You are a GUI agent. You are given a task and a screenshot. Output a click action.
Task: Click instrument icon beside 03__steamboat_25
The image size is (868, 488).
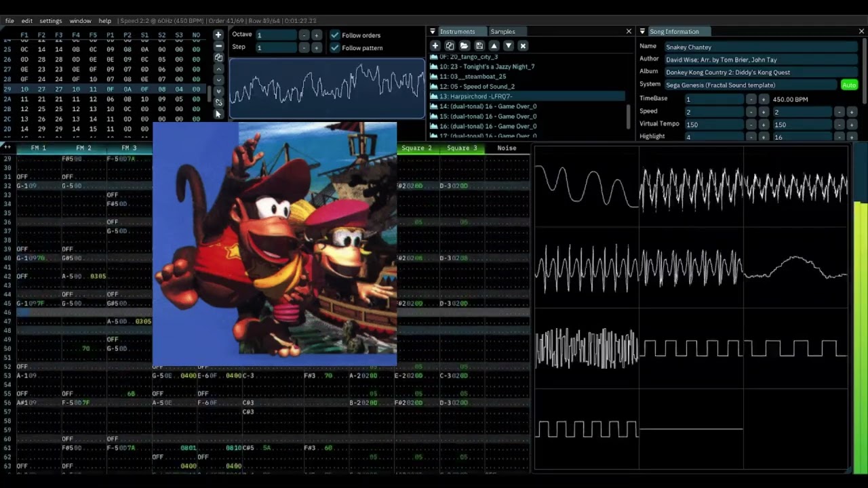tap(434, 77)
